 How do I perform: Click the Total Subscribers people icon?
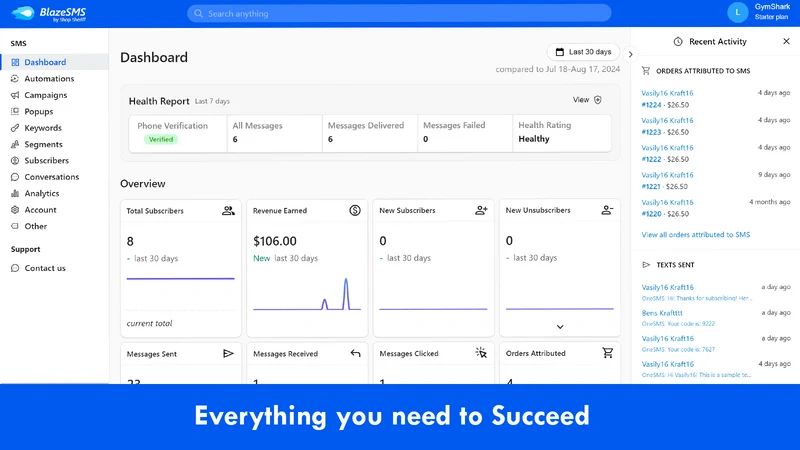click(x=228, y=211)
